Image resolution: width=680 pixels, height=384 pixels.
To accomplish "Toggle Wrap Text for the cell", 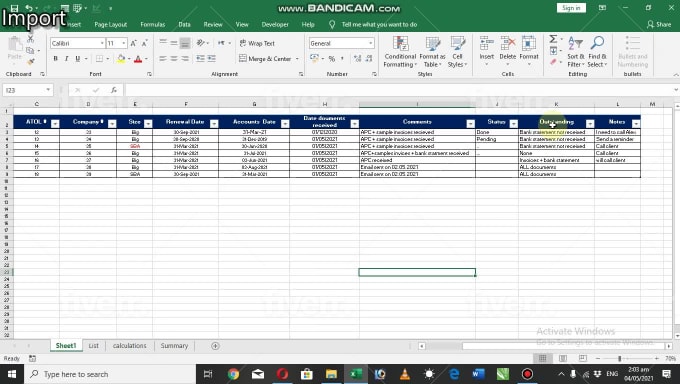I will [x=257, y=43].
